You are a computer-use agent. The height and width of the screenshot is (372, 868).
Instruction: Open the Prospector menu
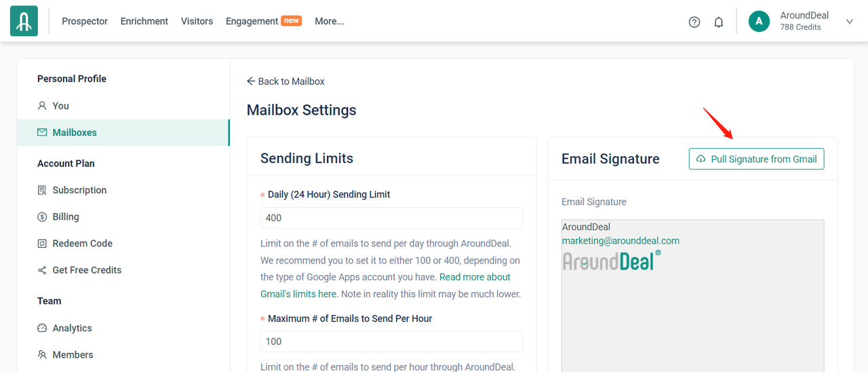(85, 21)
